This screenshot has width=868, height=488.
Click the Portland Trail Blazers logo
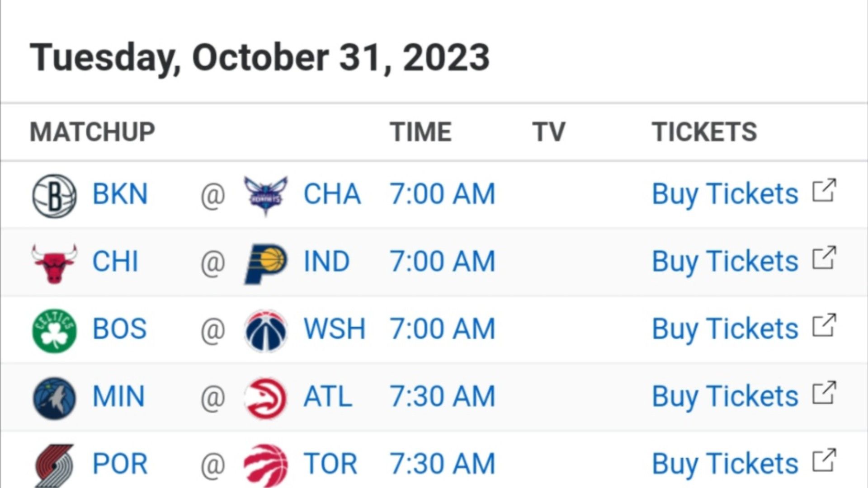(x=54, y=465)
